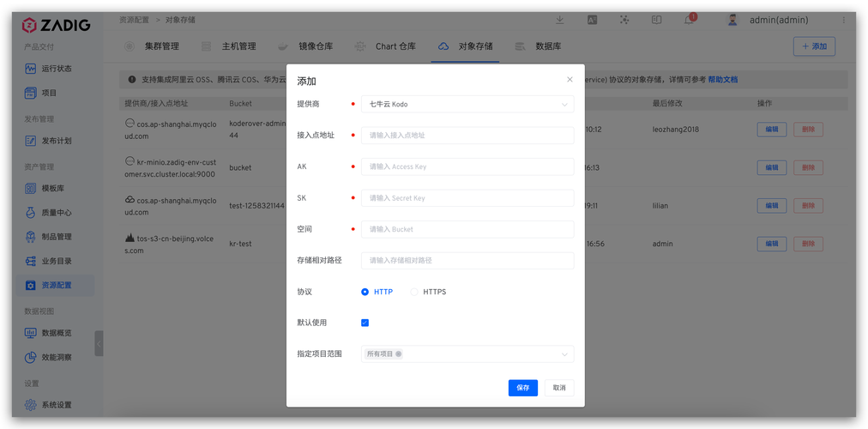The height and width of the screenshot is (429, 868).
Task: Switch to the 镜像仓库 tab
Action: click(306, 46)
